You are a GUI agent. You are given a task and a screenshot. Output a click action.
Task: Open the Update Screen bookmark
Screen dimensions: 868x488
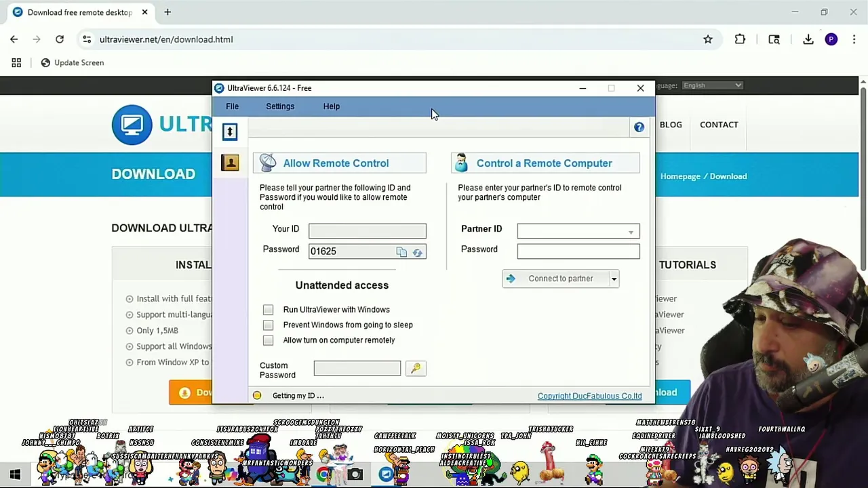point(72,62)
